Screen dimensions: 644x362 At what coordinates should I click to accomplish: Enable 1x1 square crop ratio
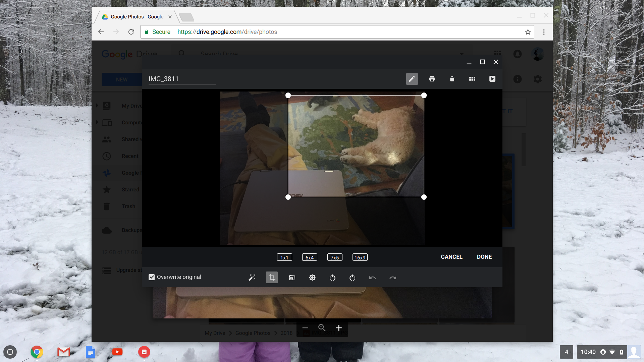283,257
